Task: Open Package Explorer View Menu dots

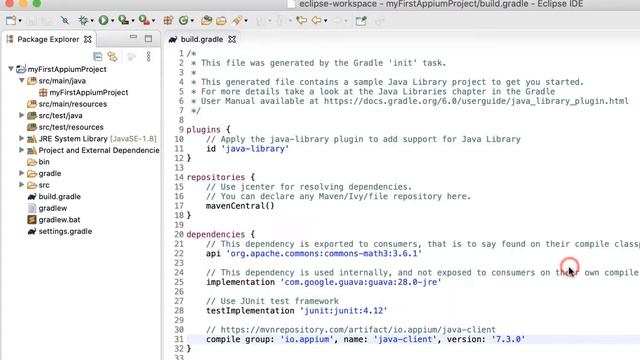Action: [x=149, y=56]
